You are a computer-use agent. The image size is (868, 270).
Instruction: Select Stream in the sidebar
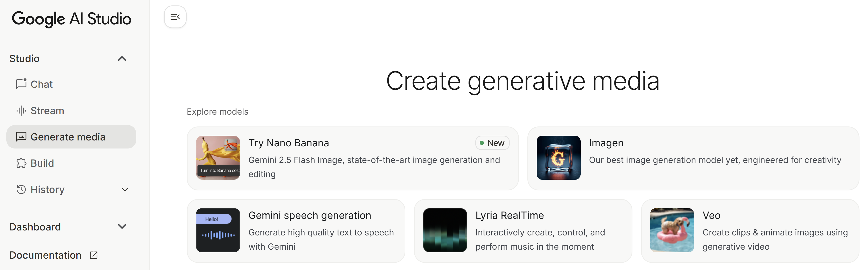click(47, 111)
